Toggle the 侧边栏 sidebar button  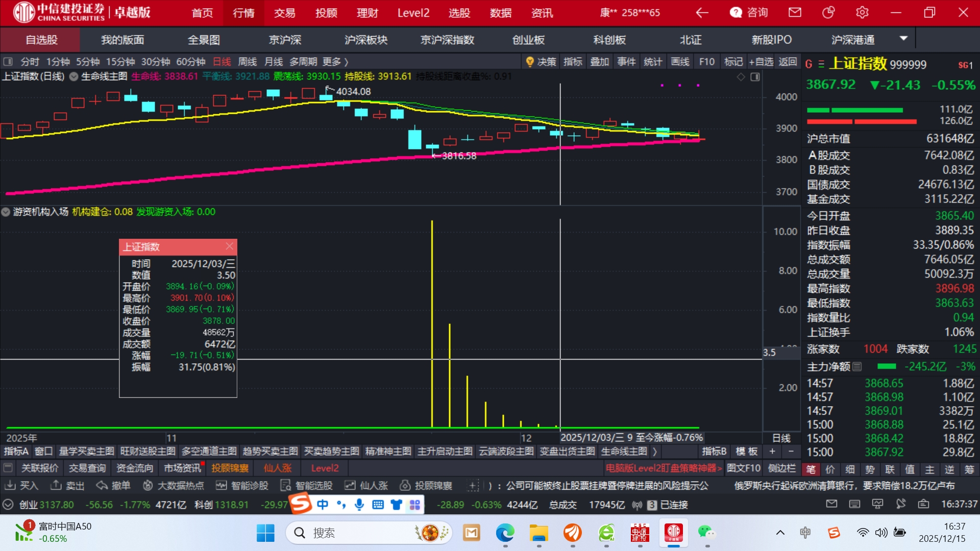781,468
